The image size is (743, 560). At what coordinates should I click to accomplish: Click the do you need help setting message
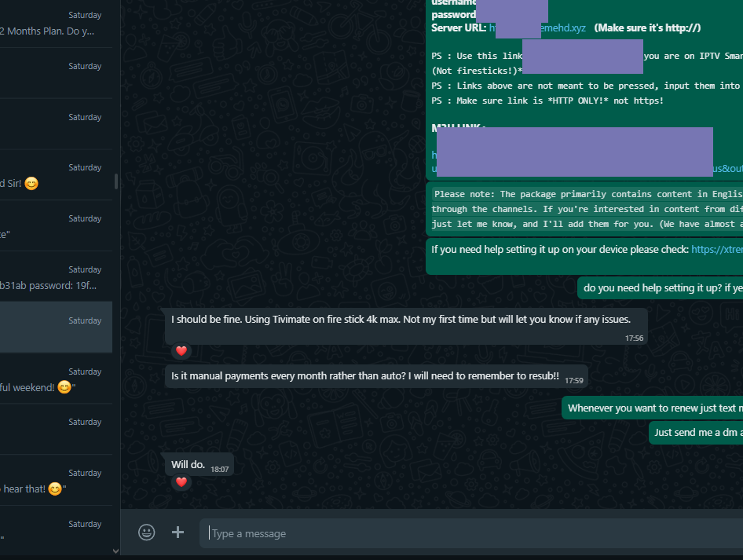(x=661, y=288)
